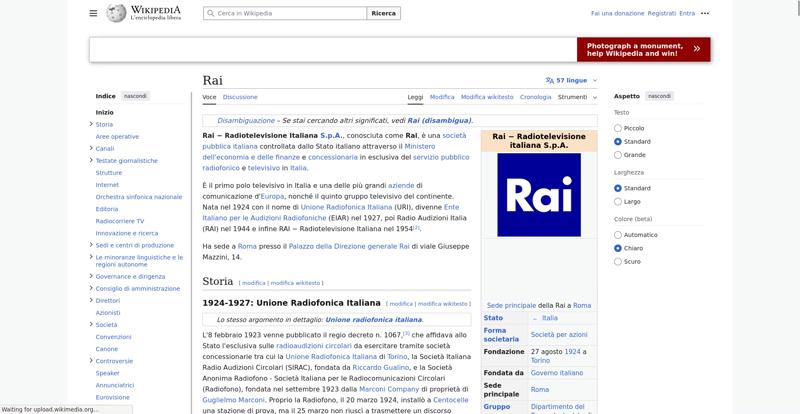The image size is (800, 414).
Task: Click the magnifier icon in search box
Action: click(210, 13)
